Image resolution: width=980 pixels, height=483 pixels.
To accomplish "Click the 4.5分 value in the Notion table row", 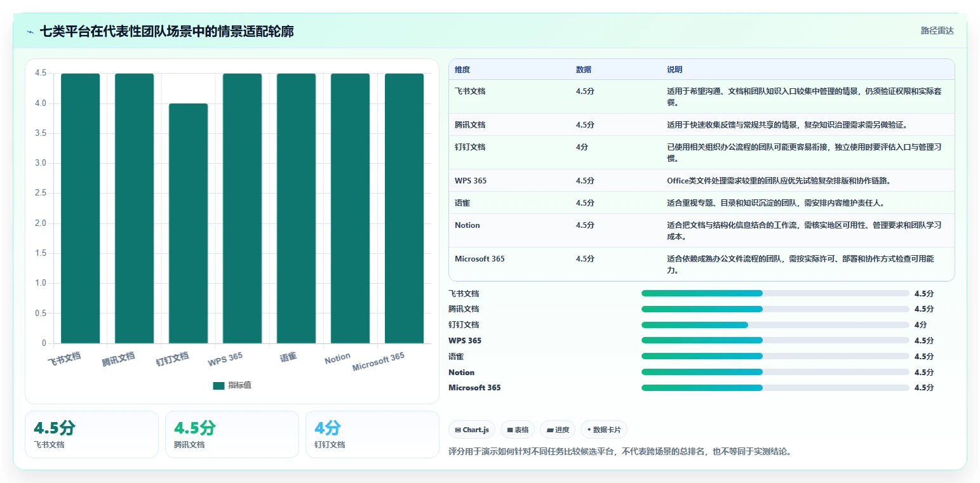I will (585, 225).
